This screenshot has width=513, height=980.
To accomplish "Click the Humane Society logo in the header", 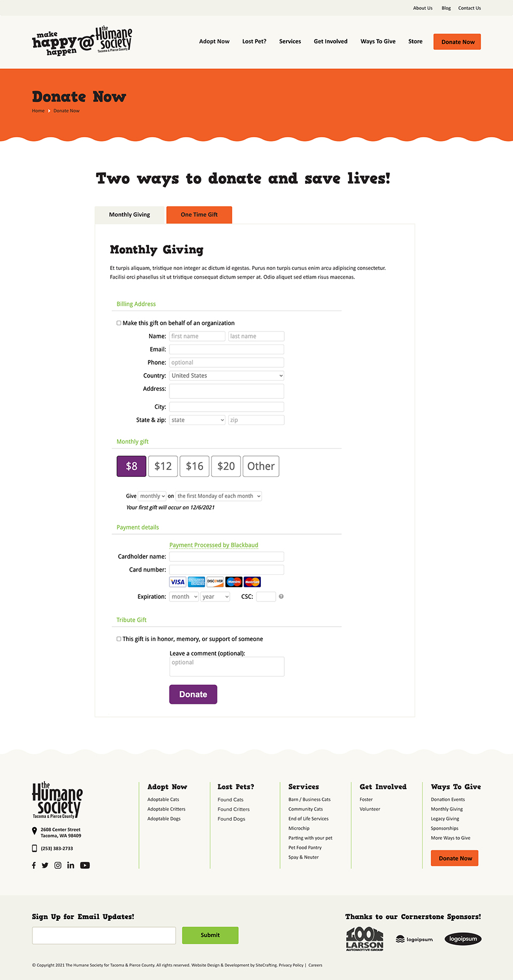I will coord(83,41).
